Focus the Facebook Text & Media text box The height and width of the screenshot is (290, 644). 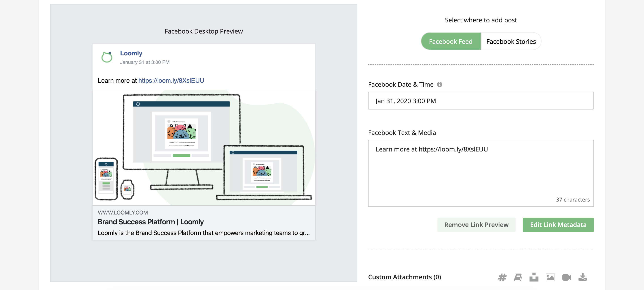pyautogui.click(x=481, y=173)
